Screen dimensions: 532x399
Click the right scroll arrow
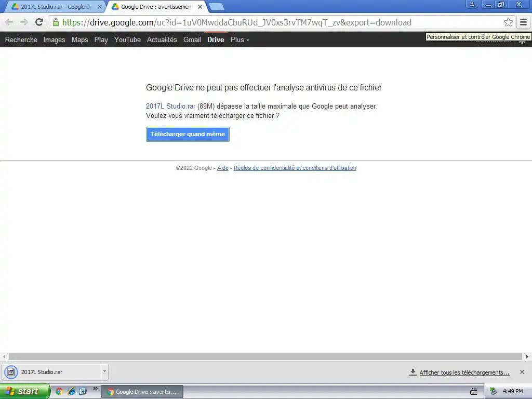pos(527,356)
